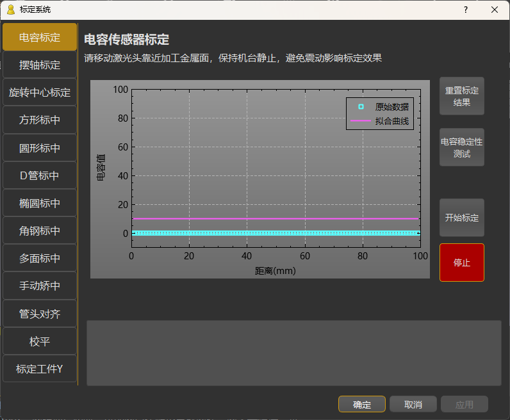Go to the 方形标中 tab
Viewport: 510px width, 420px height.
point(40,120)
